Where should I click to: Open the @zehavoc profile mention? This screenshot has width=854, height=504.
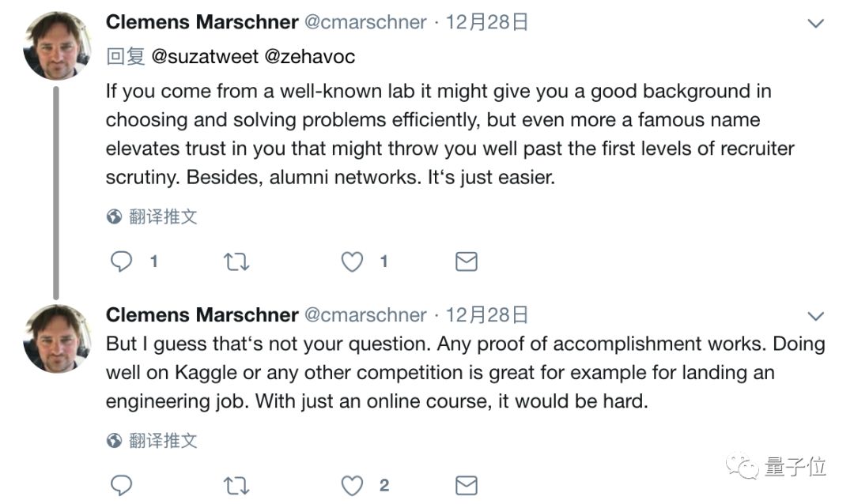pyautogui.click(x=309, y=56)
